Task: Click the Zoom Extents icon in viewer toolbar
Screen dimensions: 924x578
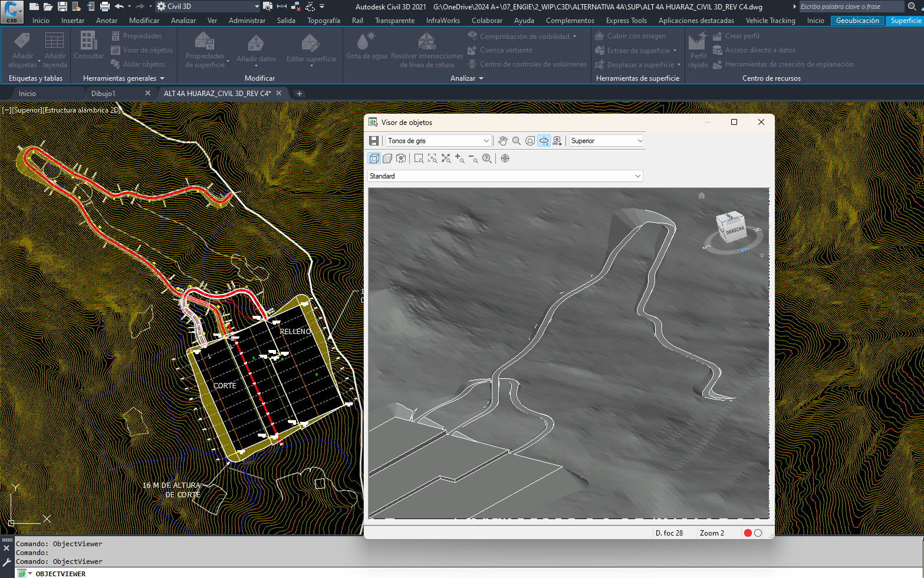Action: pos(446,158)
